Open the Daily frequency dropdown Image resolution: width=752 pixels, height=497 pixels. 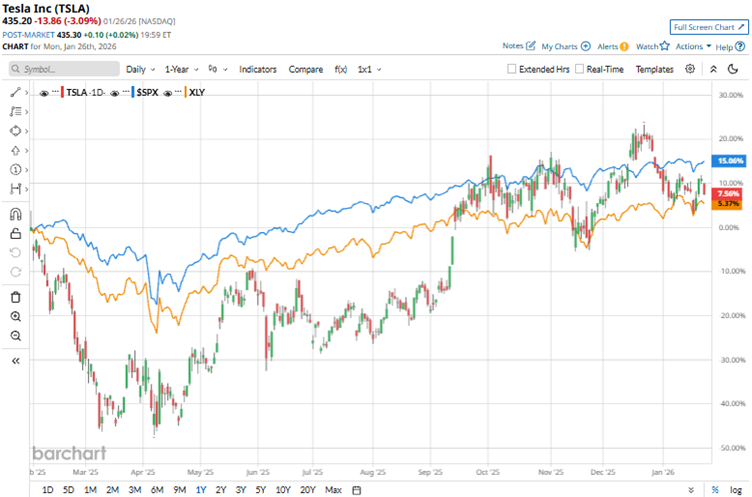pos(141,69)
